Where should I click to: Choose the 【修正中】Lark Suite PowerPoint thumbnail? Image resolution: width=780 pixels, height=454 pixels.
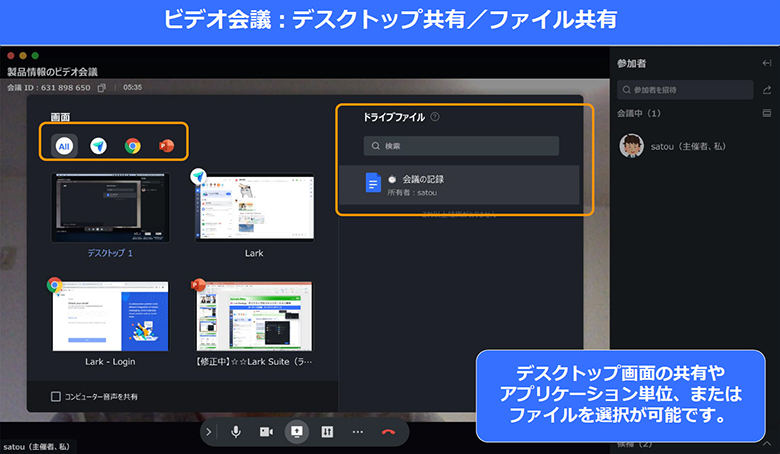point(255,316)
